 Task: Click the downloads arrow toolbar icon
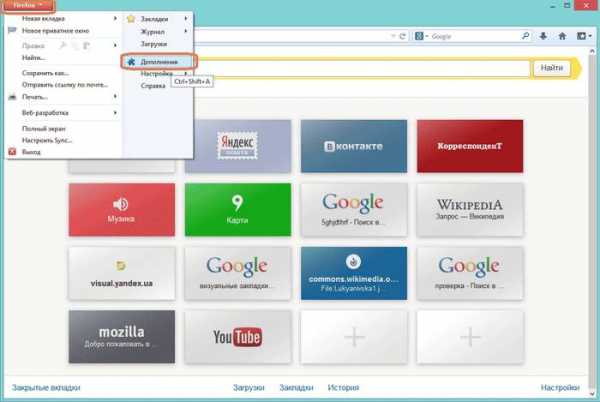tap(543, 36)
